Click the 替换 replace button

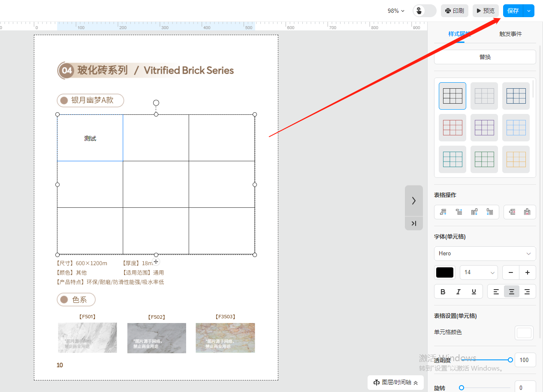tap(485, 57)
